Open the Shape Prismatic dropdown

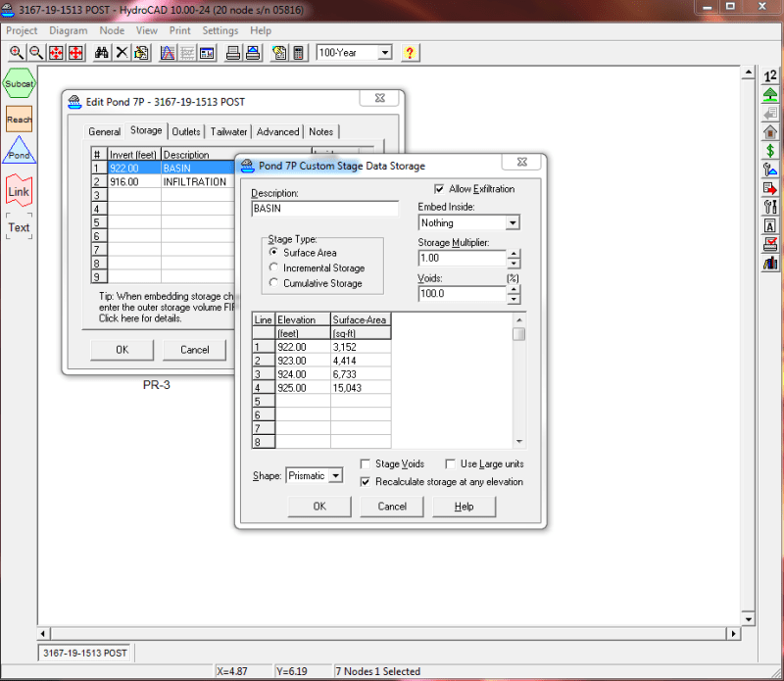(336, 475)
